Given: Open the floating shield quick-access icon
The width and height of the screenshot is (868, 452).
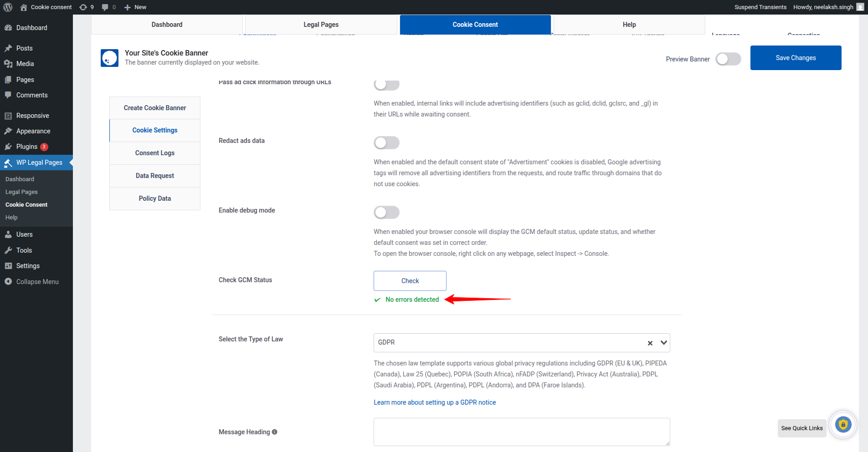Looking at the screenshot, I should (843, 425).
